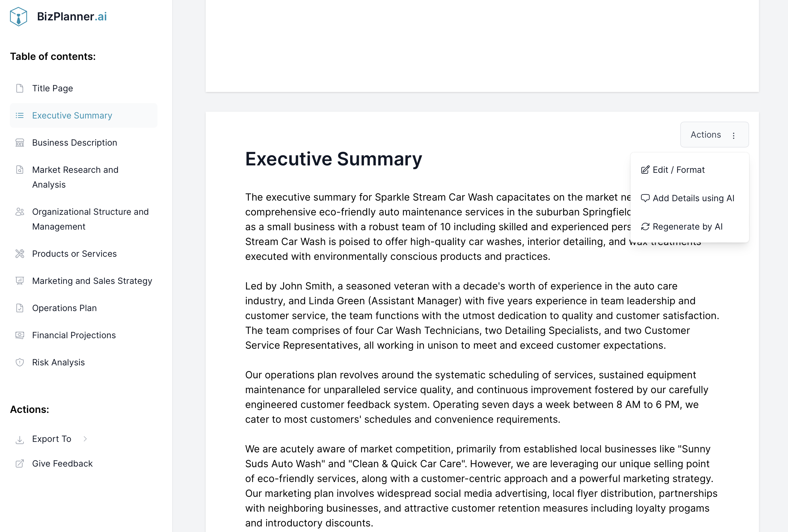This screenshot has height=532, width=788.
Task: Click the Financial Projections money icon
Action: [20, 335]
